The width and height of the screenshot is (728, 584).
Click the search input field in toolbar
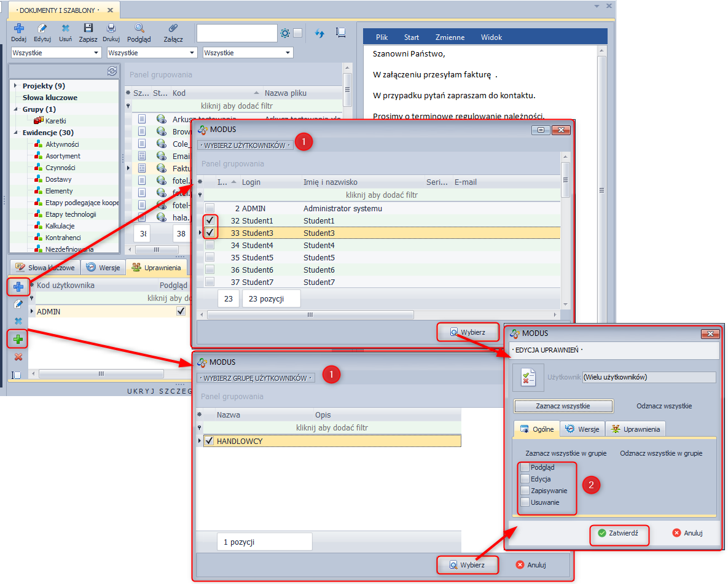pos(237,33)
